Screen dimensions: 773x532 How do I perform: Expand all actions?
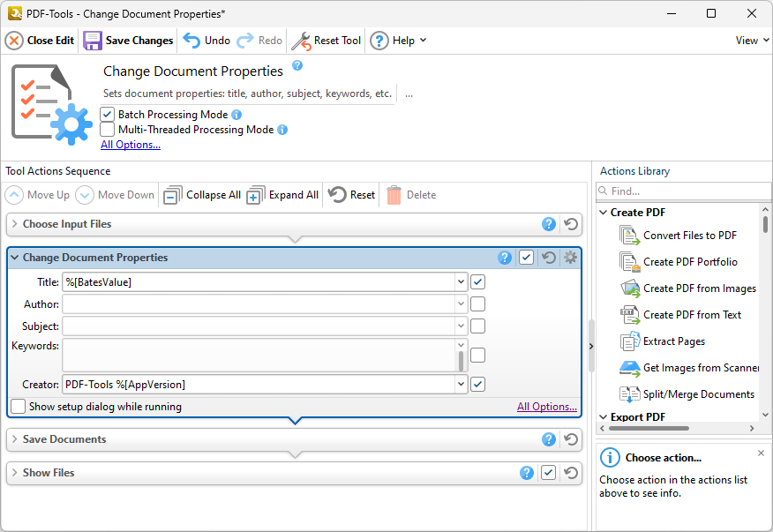click(x=282, y=195)
